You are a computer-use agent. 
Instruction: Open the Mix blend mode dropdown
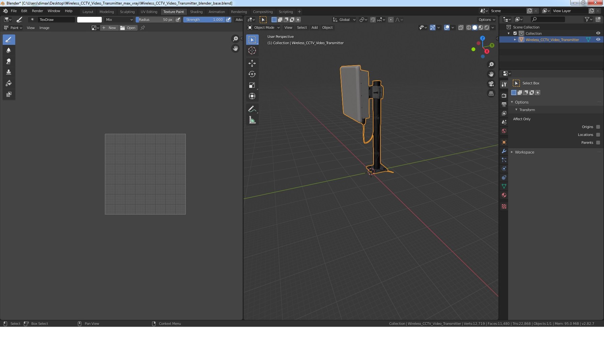coord(119,20)
